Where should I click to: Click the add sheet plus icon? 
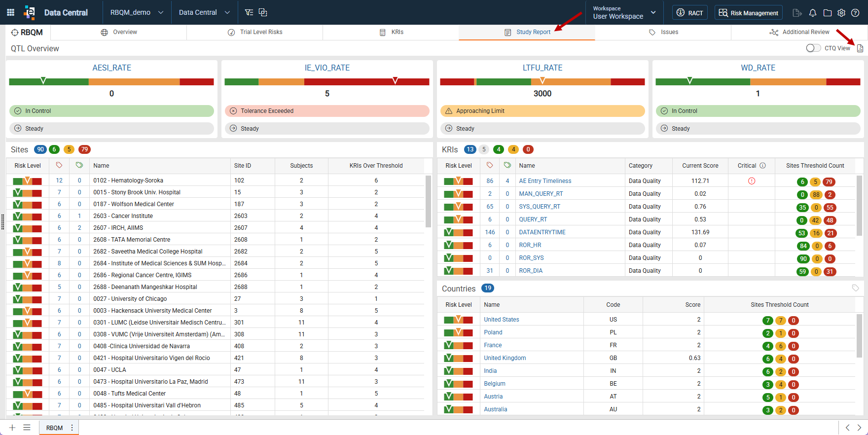[12, 428]
